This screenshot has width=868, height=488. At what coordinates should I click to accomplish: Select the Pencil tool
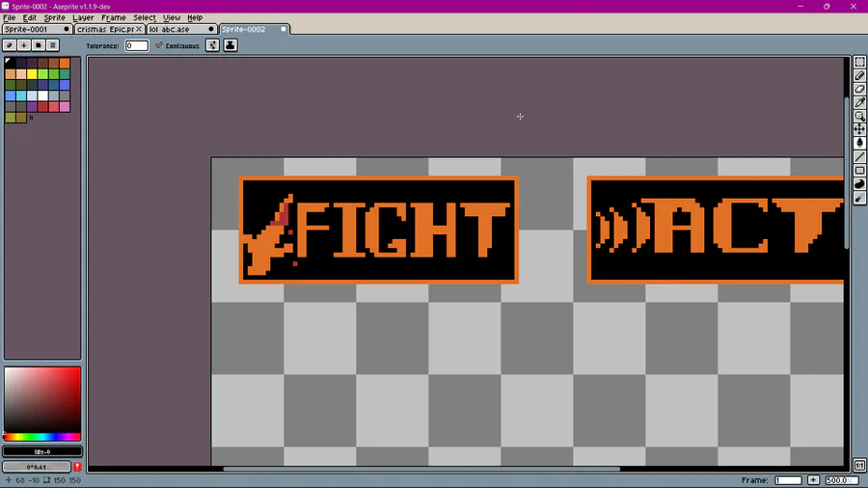pyautogui.click(x=859, y=75)
